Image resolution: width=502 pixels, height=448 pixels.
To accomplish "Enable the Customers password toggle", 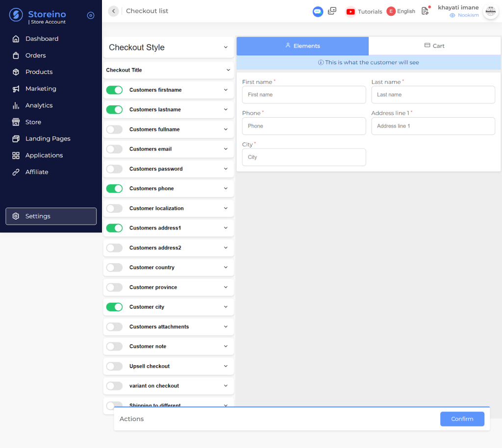I will pos(114,169).
